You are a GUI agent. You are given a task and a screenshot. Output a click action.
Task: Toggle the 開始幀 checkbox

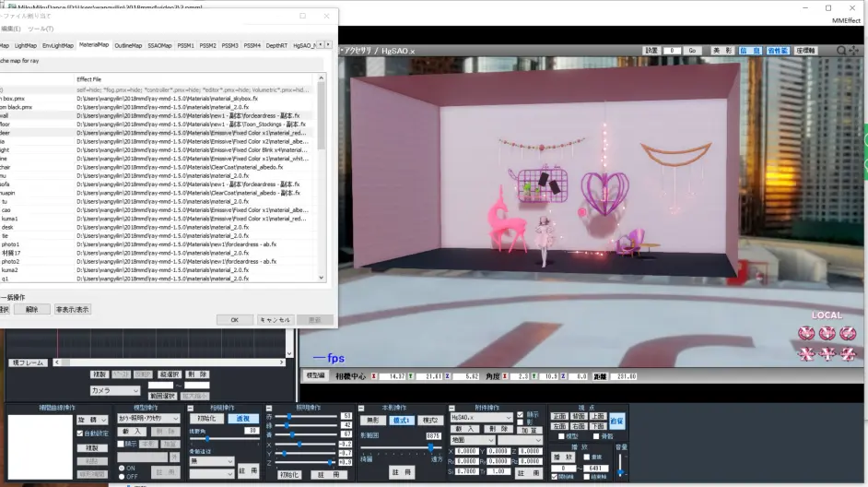pyautogui.click(x=555, y=477)
